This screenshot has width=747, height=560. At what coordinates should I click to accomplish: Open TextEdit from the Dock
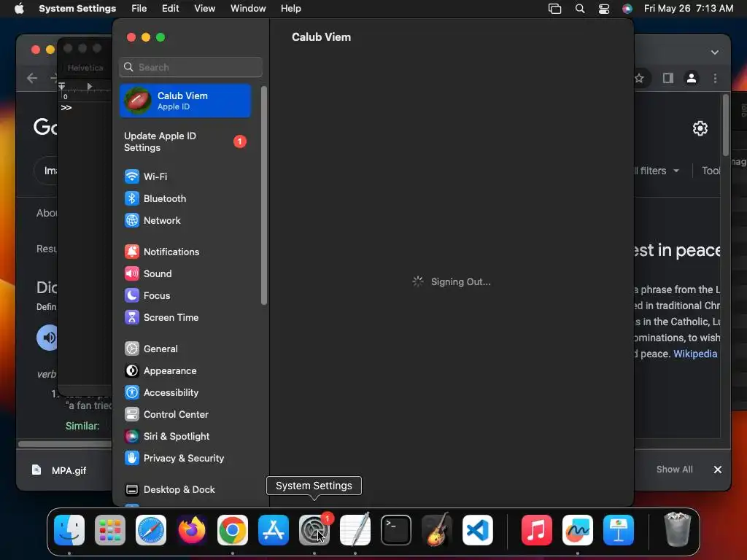355,530
